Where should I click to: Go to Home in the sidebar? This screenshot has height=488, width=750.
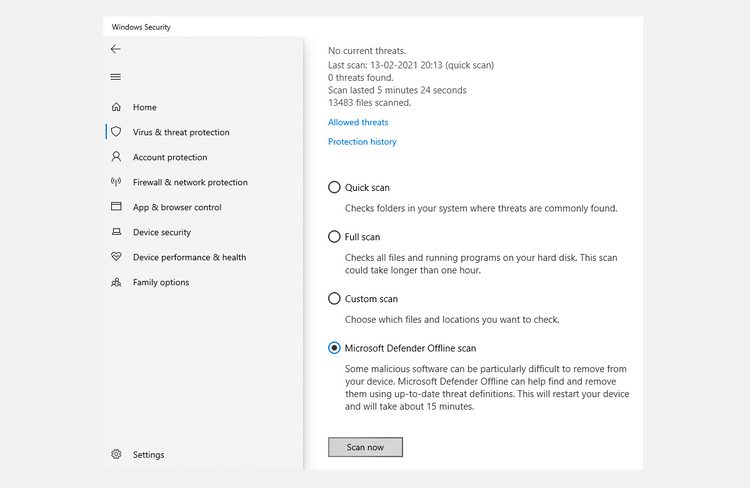(145, 107)
